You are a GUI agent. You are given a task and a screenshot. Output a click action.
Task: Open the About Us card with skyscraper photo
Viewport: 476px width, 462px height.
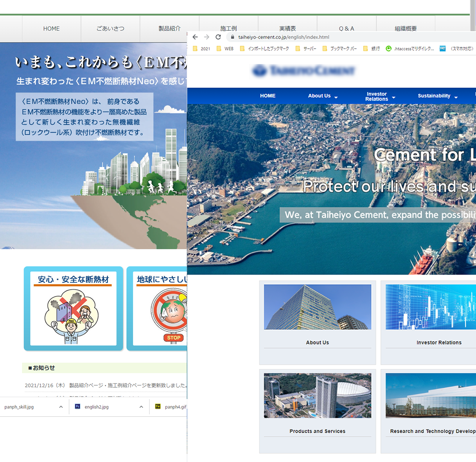(x=317, y=323)
